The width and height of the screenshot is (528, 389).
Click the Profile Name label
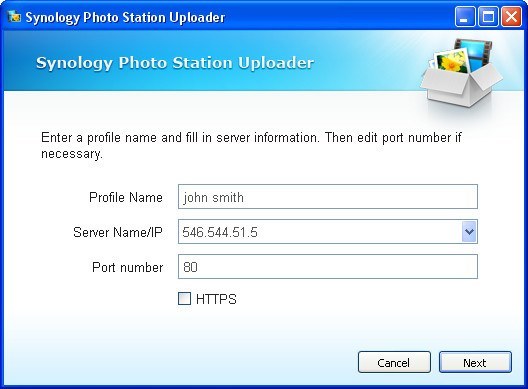point(126,197)
